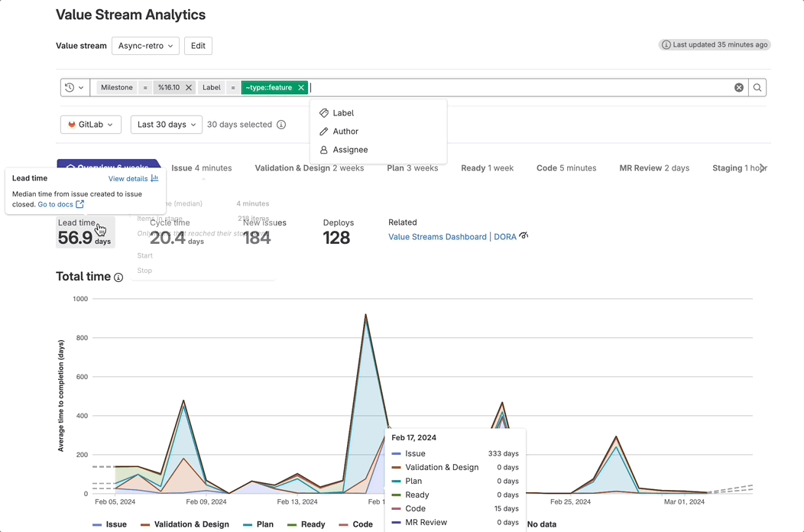Click the Edit button next to Async-retro
Viewport: 804px width, 532px height.
[198, 45]
